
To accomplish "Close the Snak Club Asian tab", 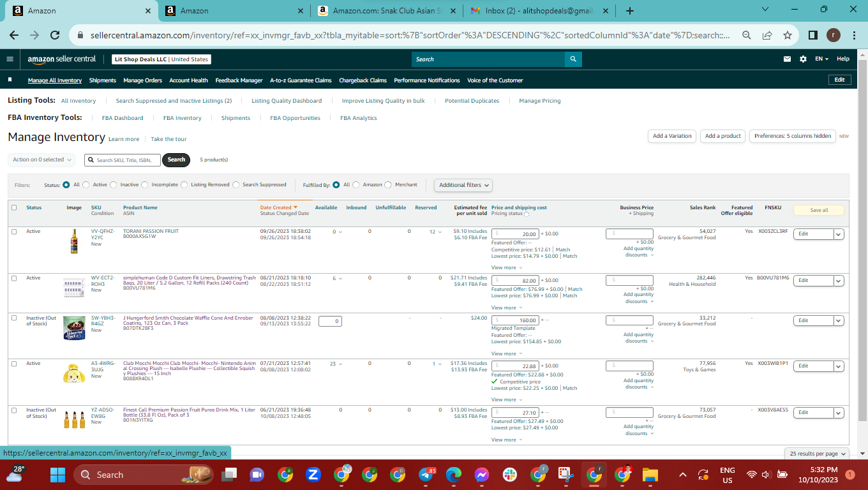I will coord(453,11).
